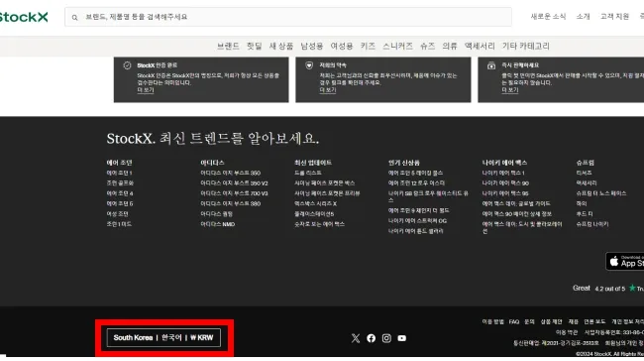The image size is (644, 361).
Task: Open the 액세서리 menu
Action: point(480,46)
